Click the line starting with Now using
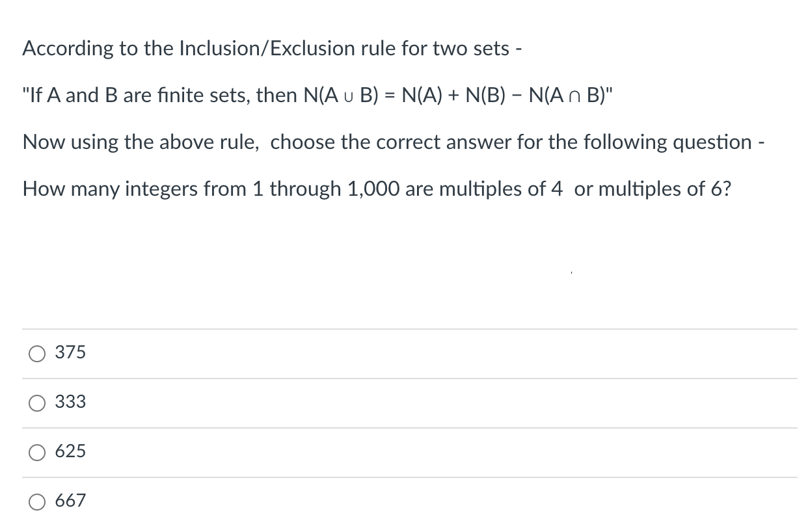Screen dimensions: 808x532 point(393,142)
